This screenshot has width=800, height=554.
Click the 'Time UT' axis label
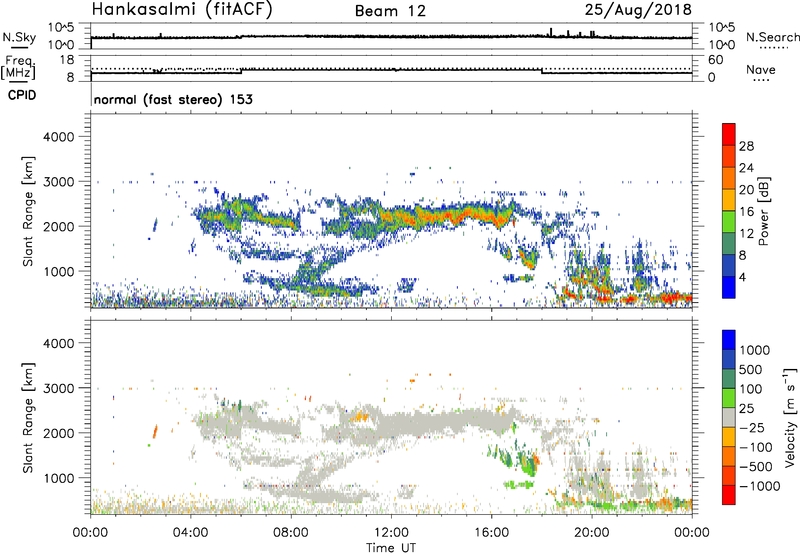pyautogui.click(x=391, y=548)
